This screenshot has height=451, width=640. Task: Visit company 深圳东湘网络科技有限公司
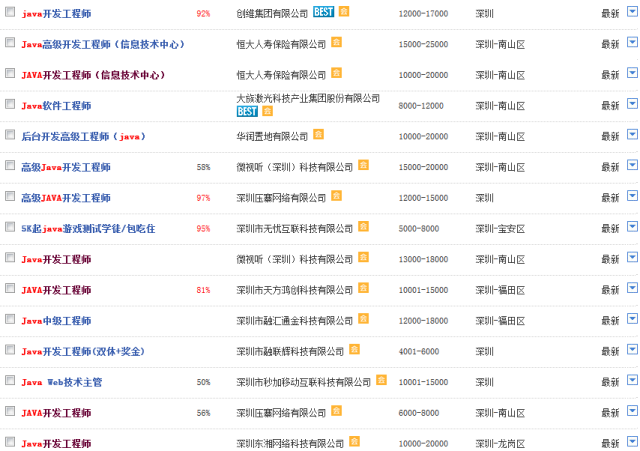click(290, 444)
